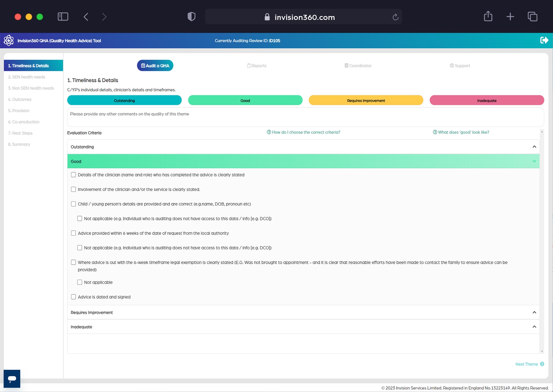
Task: Tick the clinician details checkbox
Action: [73, 175]
